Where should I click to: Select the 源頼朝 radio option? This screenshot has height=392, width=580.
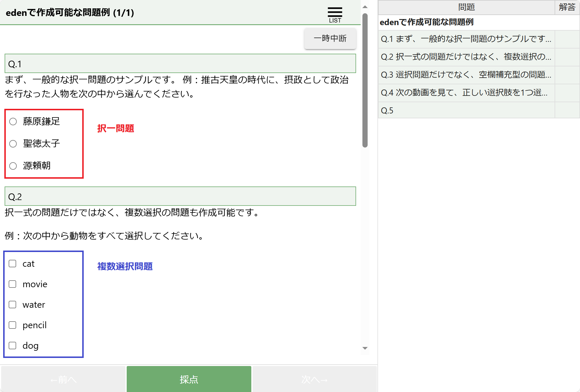coord(13,166)
